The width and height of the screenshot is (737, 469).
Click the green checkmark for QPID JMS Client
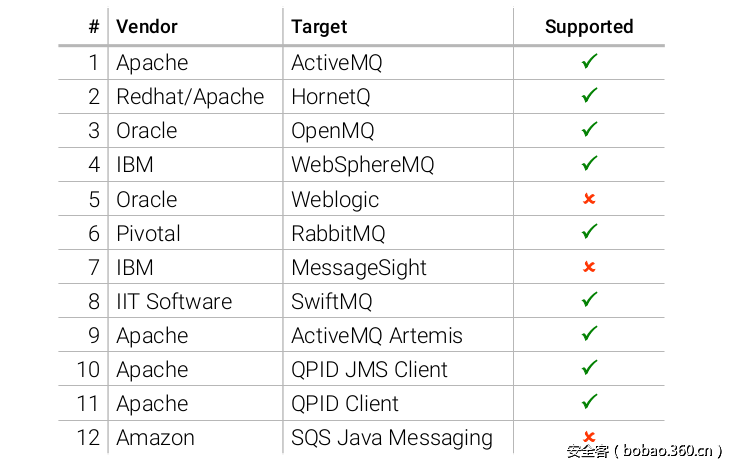tap(589, 369)
